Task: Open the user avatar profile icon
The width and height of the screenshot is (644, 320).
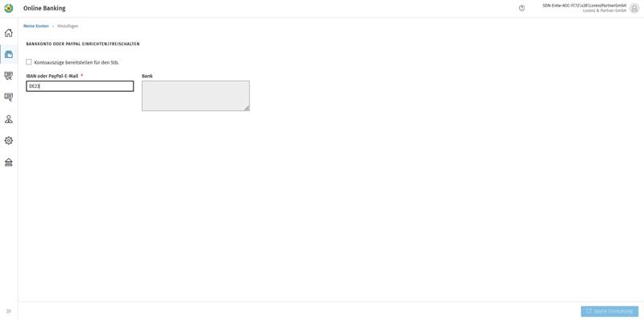Action: coord(634,8)
